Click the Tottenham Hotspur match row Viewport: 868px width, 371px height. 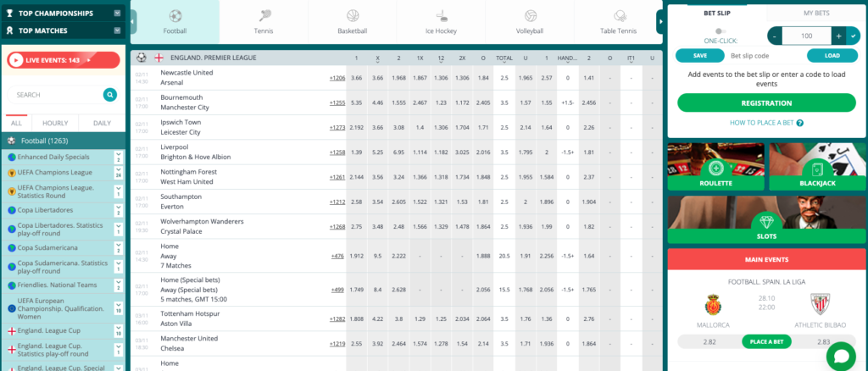(396, 319)
